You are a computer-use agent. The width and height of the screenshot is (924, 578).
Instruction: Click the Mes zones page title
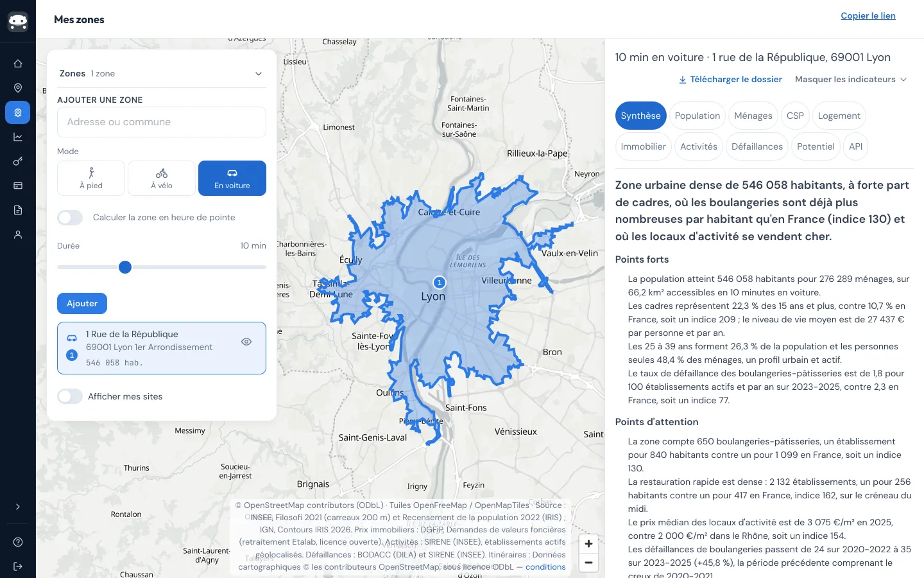(79, 20)
